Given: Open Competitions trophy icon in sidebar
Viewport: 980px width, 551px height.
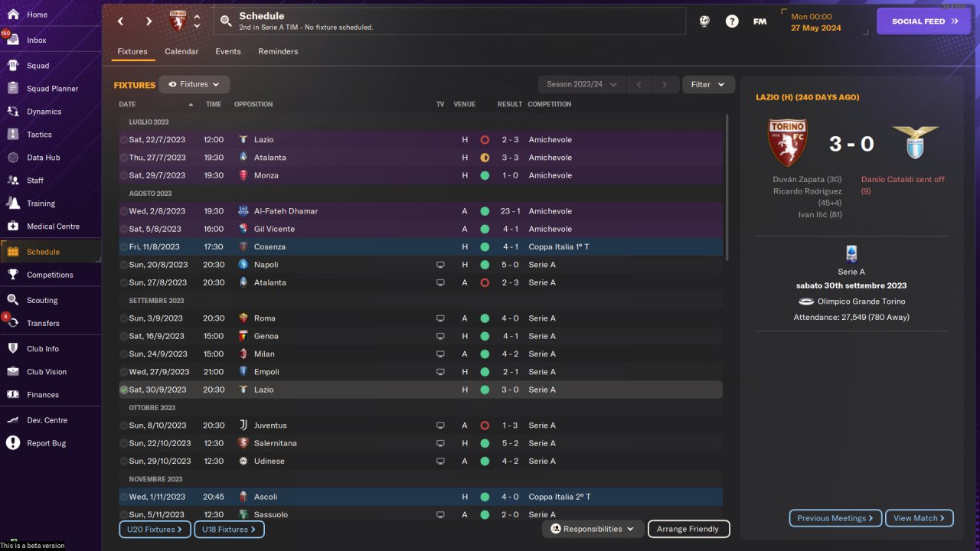Looking at the screenshot, I should 13,275.
